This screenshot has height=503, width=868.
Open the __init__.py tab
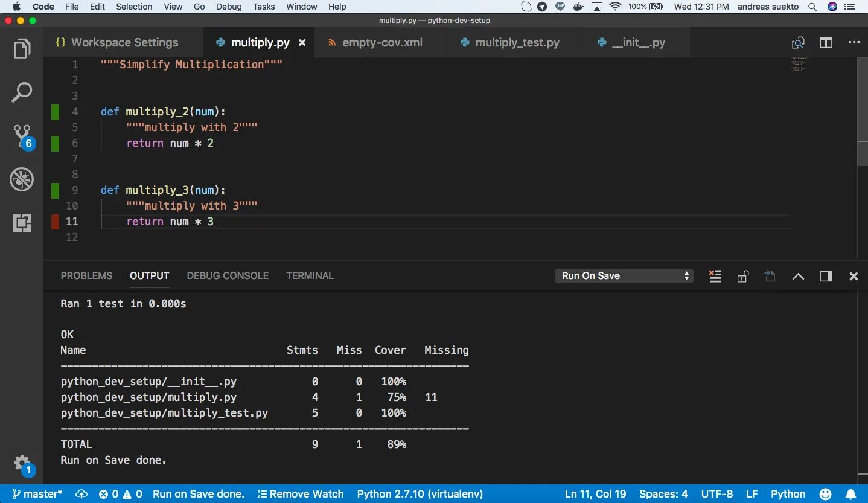637,43
